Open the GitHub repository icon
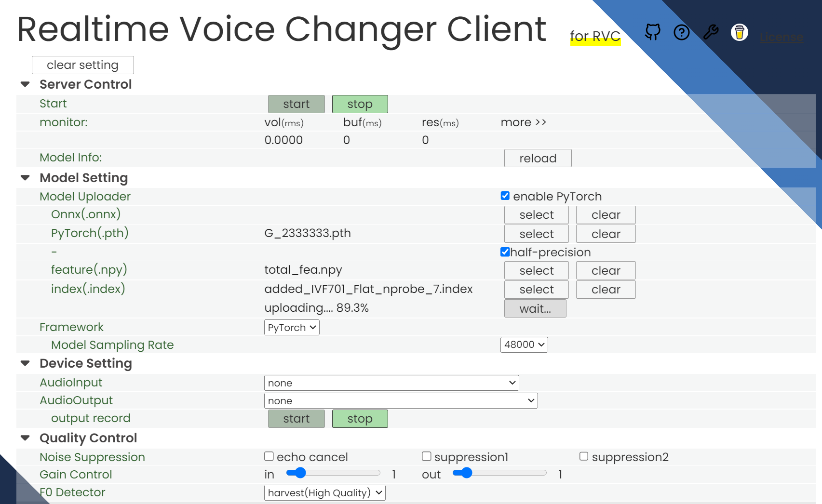The width and height of the screenshot is (822, 504). point(652,32)
